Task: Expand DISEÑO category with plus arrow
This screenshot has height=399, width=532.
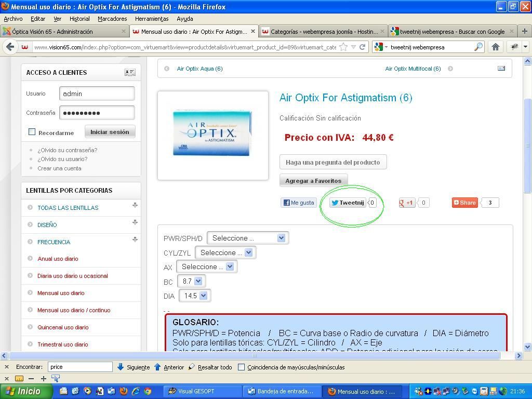Action: pyautogui.click(x=135, y=222)
